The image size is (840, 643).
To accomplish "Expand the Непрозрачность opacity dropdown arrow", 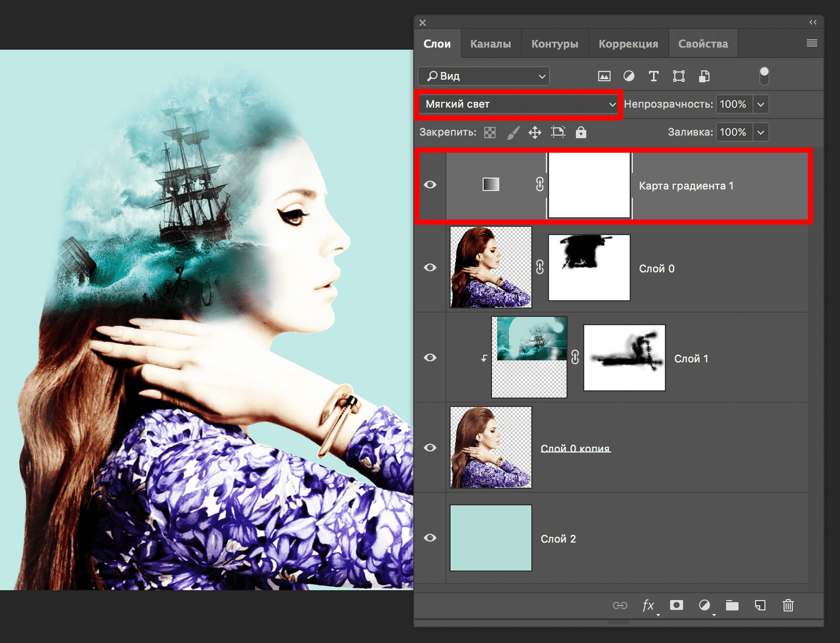I will 761,104.
